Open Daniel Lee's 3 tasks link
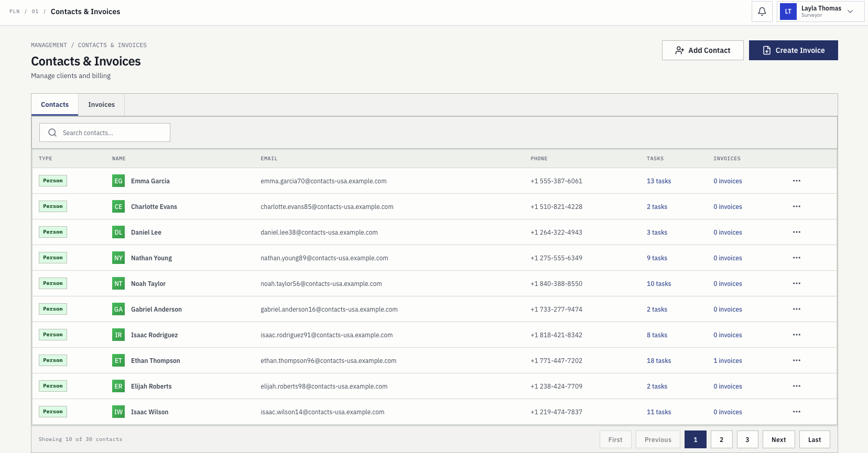Image resolution: width=868 pixels, height=453 pixels. pyautogui.click(x=657, y=233)
